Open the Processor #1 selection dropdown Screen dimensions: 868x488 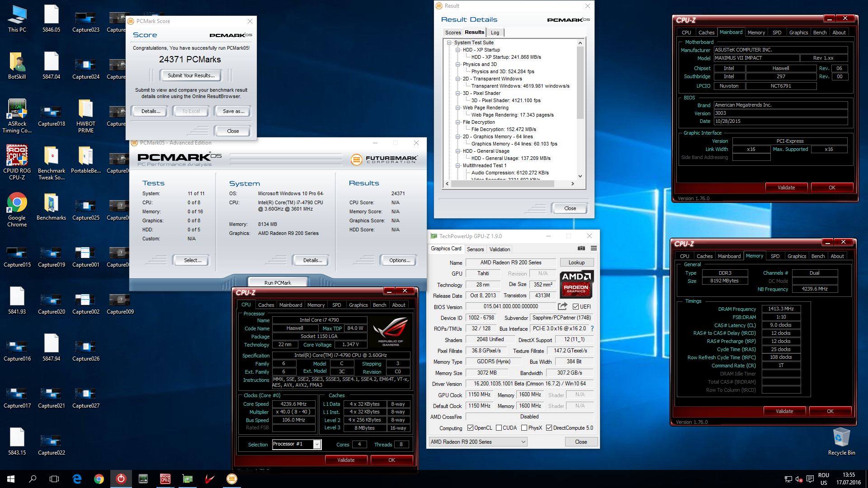click(x=297, y=444)
